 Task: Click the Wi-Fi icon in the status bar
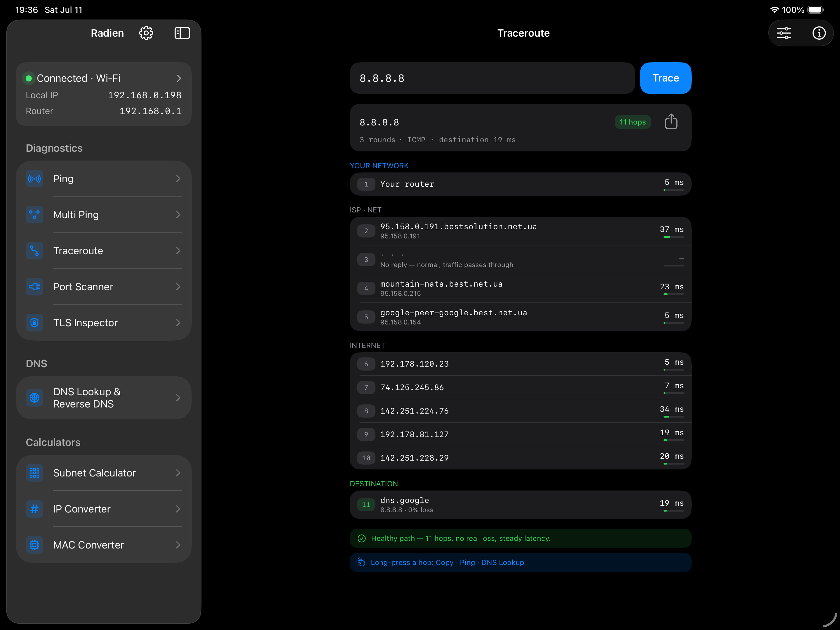tap(774, 10)
